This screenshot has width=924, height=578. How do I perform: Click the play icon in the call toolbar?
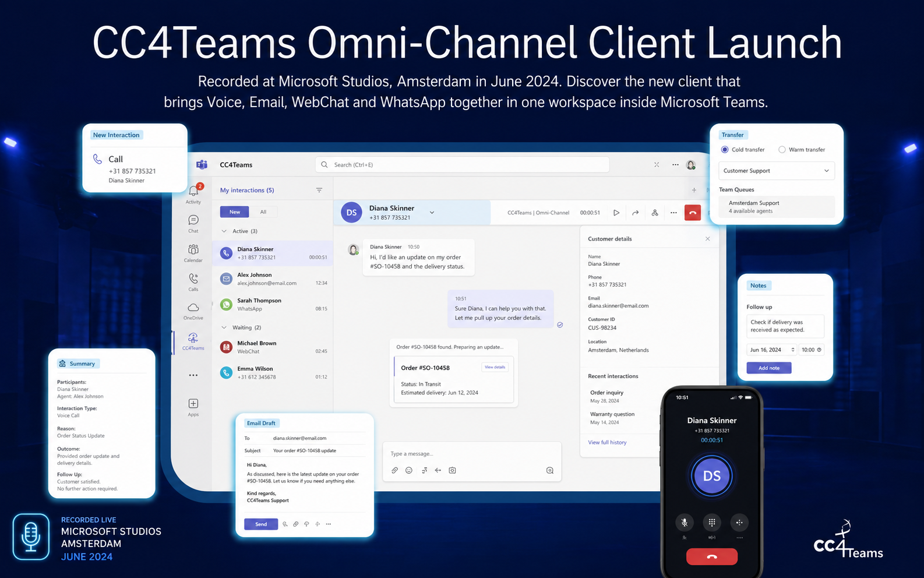click(x=616, y=213)
